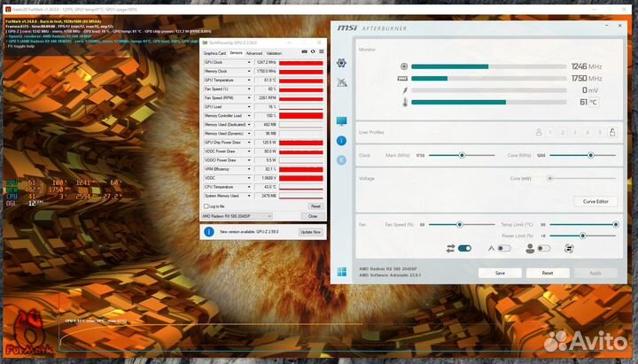Click the blue info icon in Afterburner sidebar
The height and width of the screenshot is (364, 638).
pos(341,141)
